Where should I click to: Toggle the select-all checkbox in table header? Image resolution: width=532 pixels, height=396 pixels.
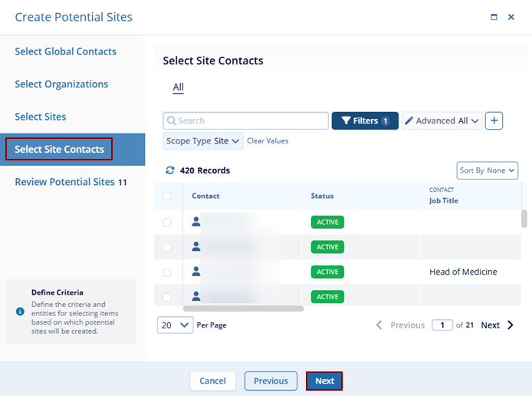click(x=167, y=196)
